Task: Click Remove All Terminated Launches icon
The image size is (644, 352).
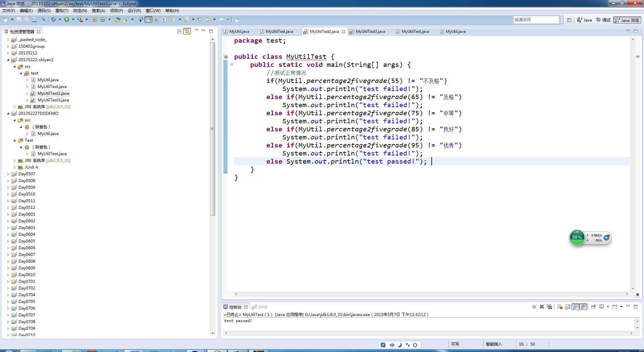Action: (549, 307)
